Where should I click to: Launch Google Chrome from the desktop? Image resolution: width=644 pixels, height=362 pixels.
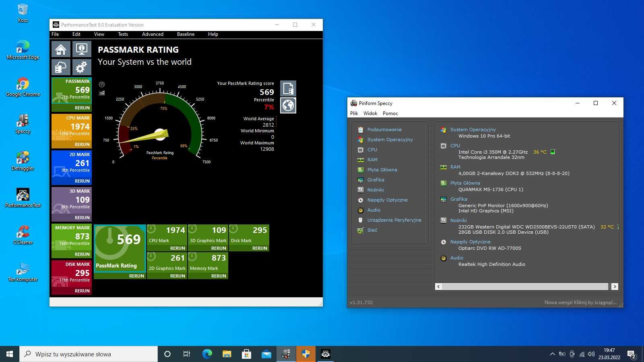23,87
